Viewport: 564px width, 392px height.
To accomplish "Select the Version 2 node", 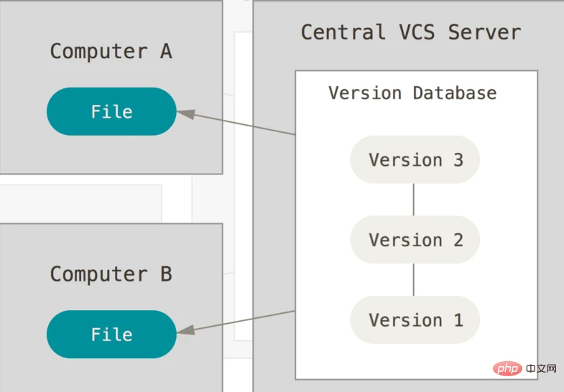I will 415,240.
